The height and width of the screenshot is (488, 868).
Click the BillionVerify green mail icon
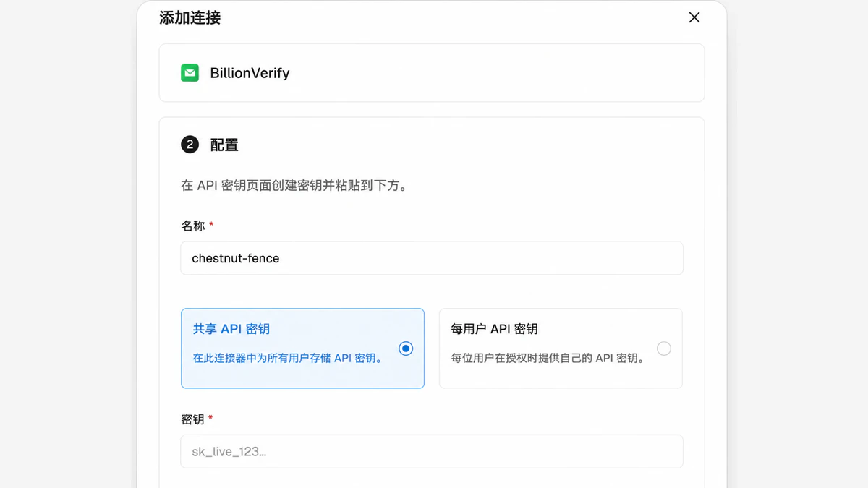point(190,73)
